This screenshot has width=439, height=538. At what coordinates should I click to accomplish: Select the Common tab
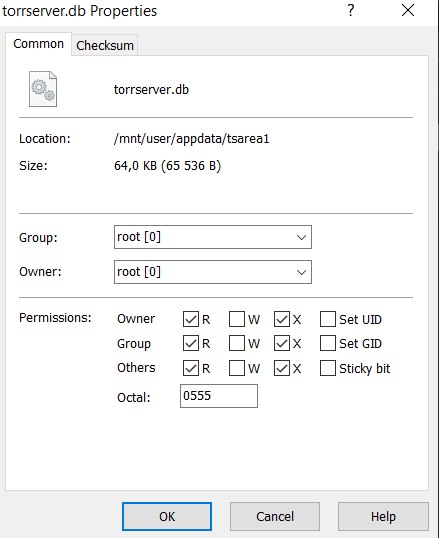coord(38,44)
